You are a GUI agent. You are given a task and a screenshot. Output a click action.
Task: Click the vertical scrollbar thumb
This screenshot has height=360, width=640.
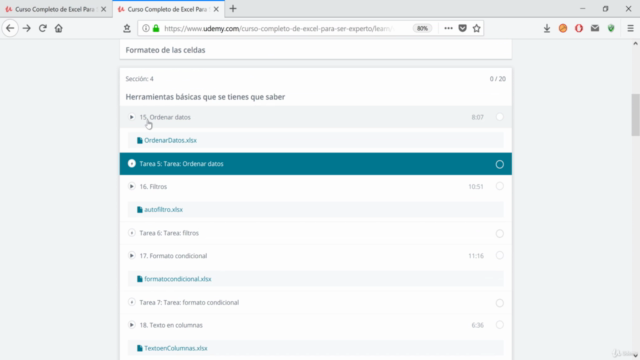coord(636,115)
